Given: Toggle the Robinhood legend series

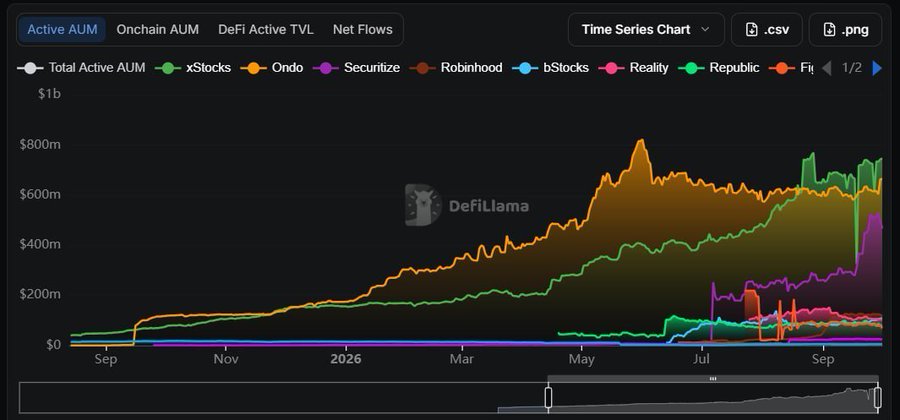Looking at the screenshot, I should pyautogui.click(x=456, y=68).
